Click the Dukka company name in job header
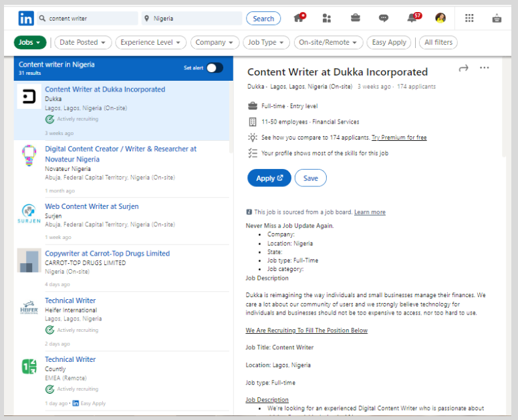The width and height of the screenshot is (518, 420). coord(256,87)
